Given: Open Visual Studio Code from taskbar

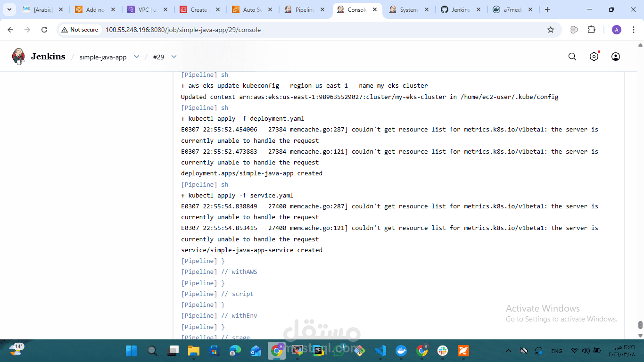Looking at the screenshot, I should [x=380, y=351].
